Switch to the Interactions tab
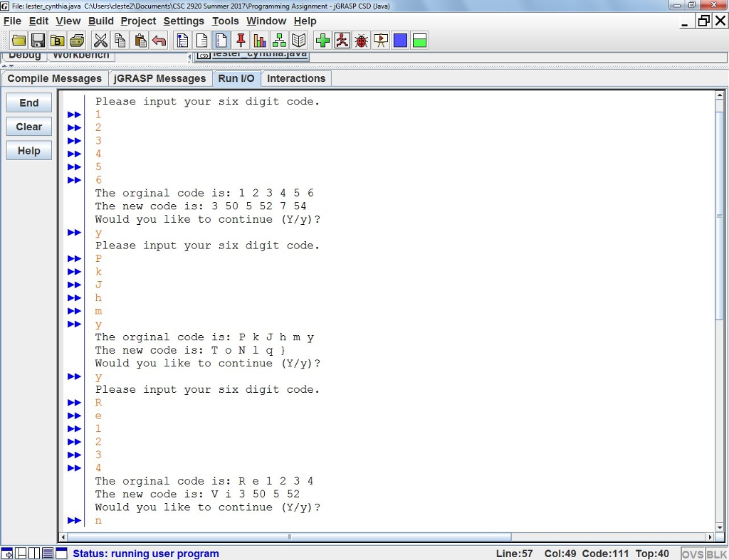This screenshot has height=560, width=729. pyautogui.click(x=295, y=78)
